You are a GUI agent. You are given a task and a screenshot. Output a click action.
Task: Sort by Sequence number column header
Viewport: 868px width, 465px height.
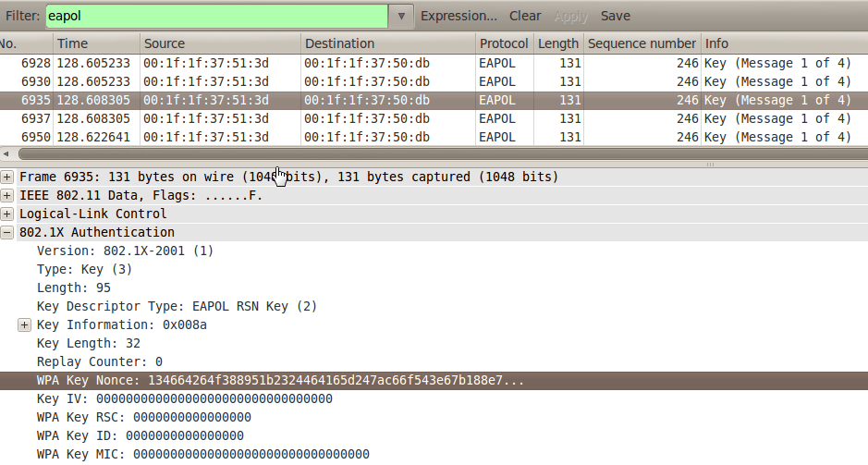coord(642,43)
